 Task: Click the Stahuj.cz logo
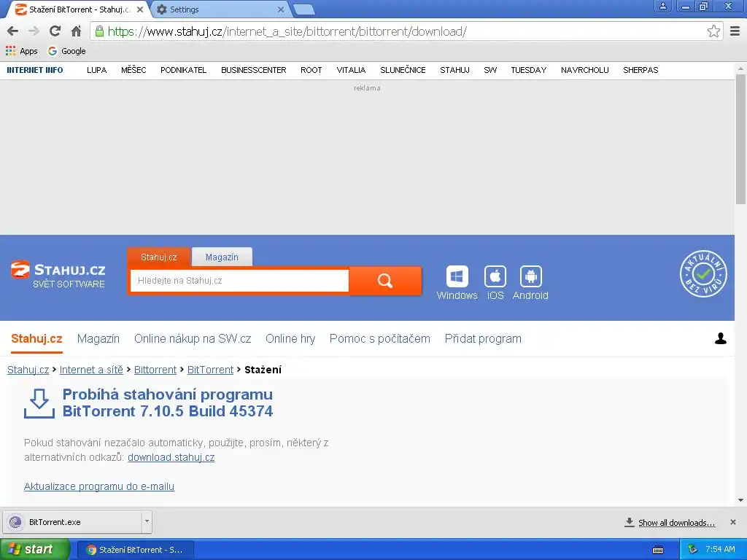click(x=58, y=275)
